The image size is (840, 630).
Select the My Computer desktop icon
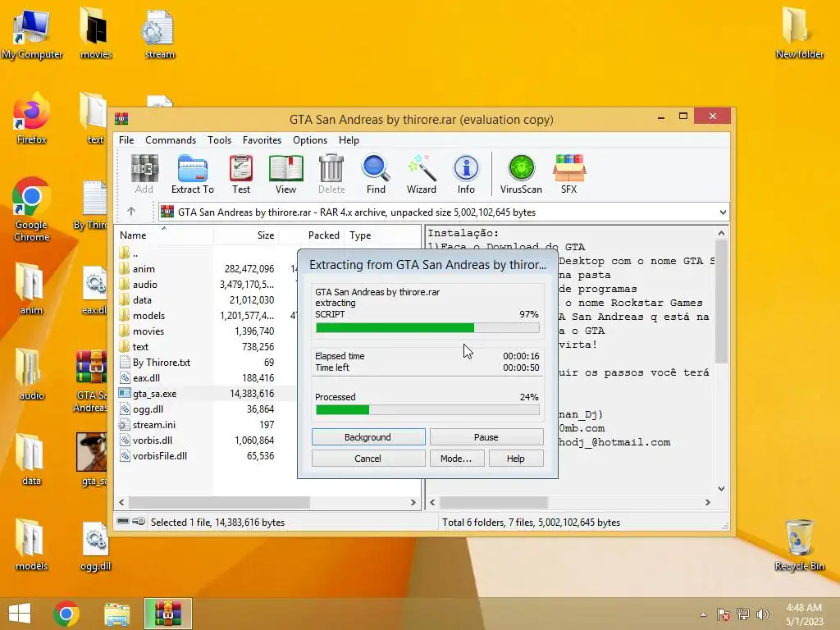[x=32, y=34]
